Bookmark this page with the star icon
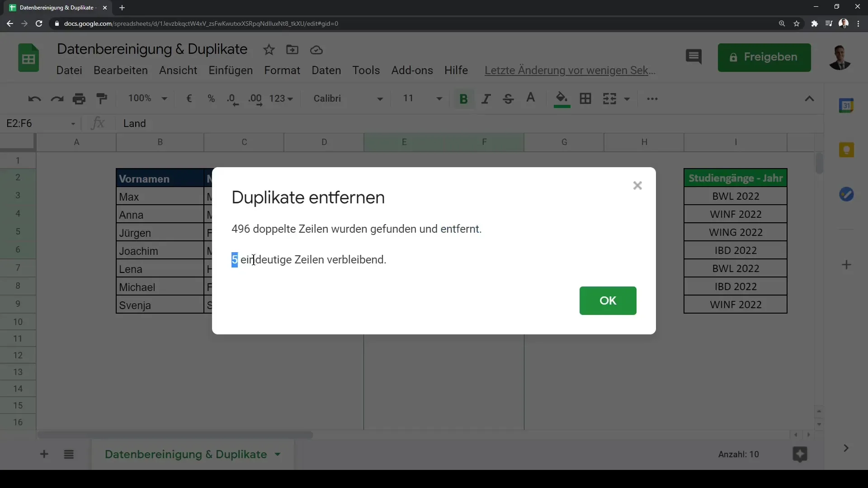868x488 pixels. pyautogui.click(x=797, y=23)
